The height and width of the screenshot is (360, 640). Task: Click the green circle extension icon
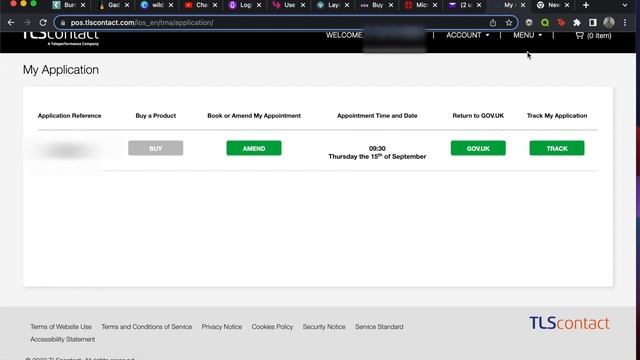point(545,23)
